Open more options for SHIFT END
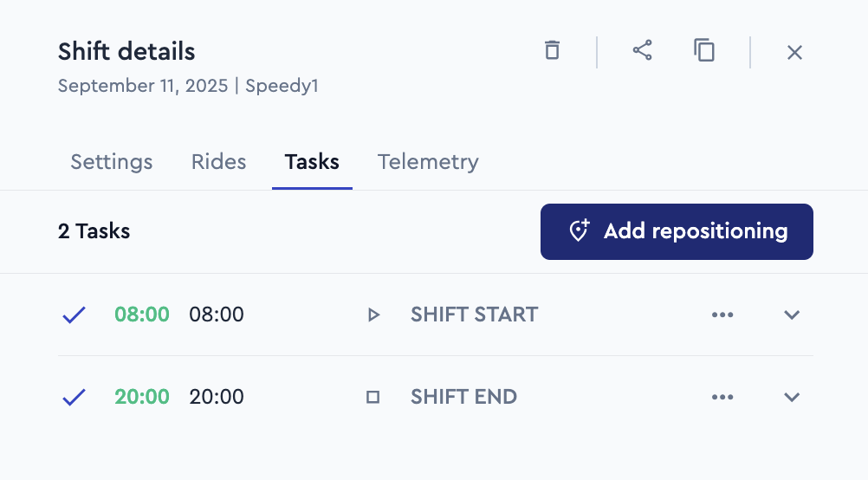 pyautogui.click(x=722, y=398)
